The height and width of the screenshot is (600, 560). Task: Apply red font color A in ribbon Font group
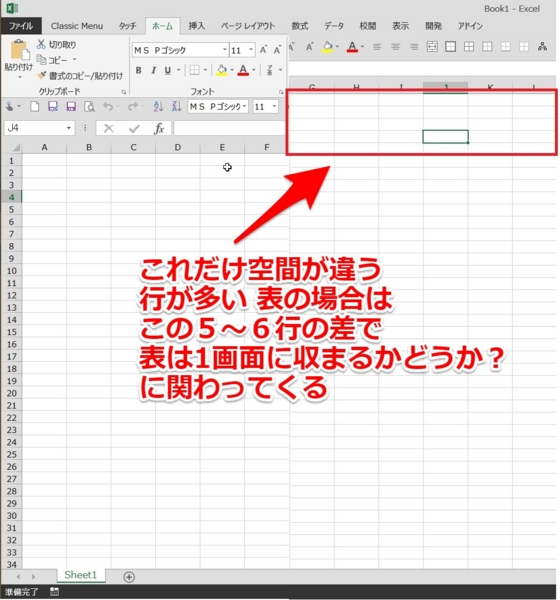click(243, 70)
